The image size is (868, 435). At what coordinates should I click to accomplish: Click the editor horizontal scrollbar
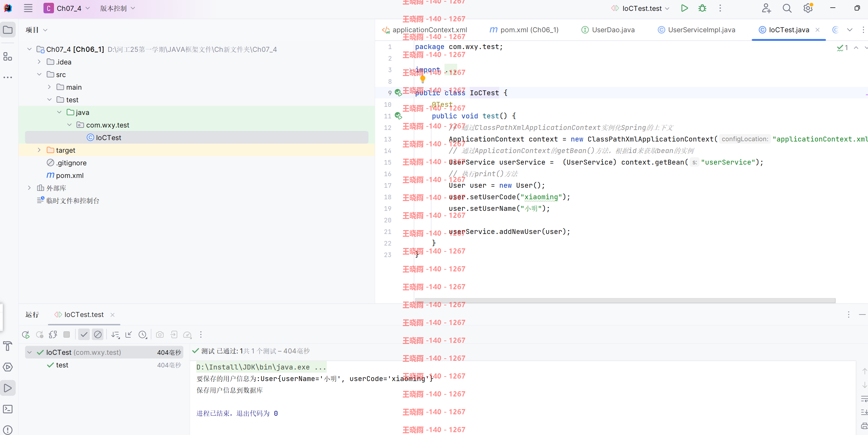click(625, 301)
